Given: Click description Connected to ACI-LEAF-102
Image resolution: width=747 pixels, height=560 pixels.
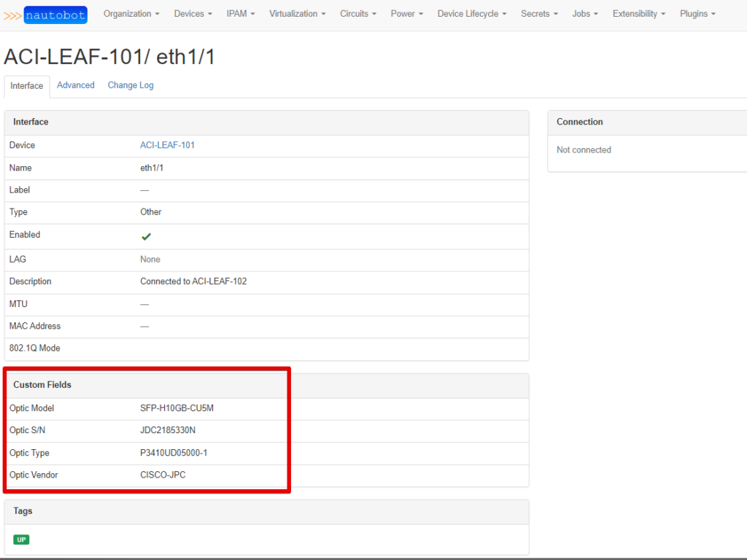Looking at the screenshot, I should tap(193, 281).
